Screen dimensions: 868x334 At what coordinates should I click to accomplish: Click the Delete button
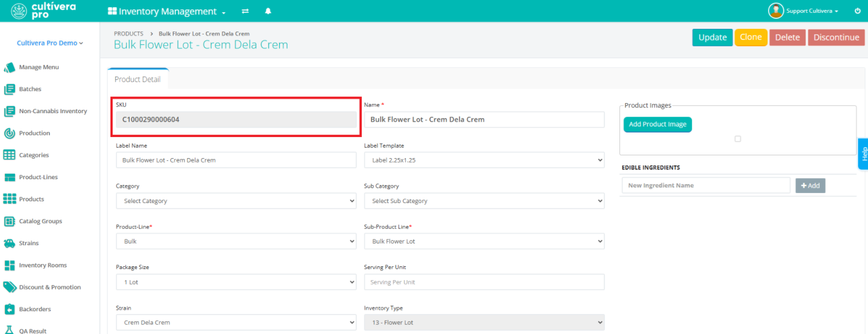[787, 37]
